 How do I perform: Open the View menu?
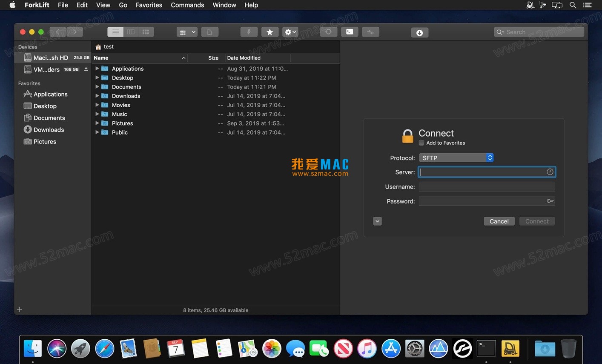click(x=103, y=5)
